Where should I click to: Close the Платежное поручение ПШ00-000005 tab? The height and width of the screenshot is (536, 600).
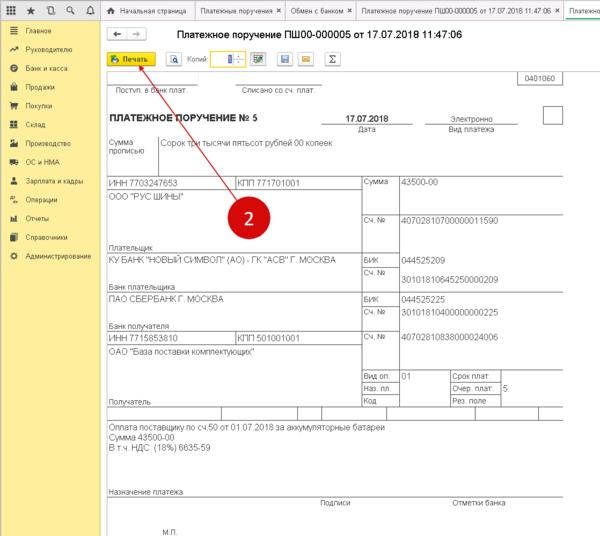point(557,11)
